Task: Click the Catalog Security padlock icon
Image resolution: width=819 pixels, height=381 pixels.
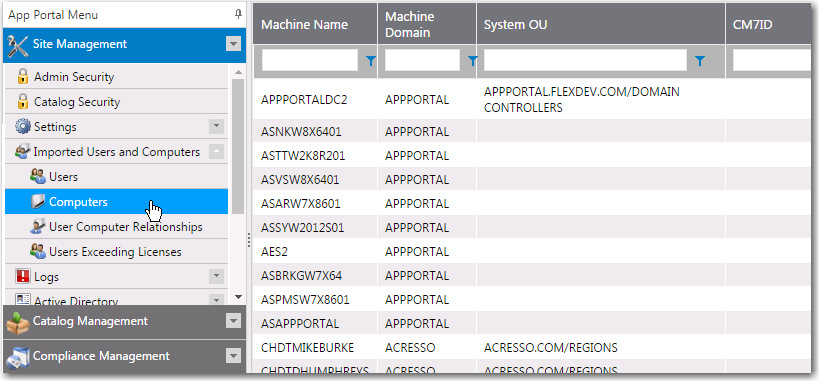Action: click(22, 102)
